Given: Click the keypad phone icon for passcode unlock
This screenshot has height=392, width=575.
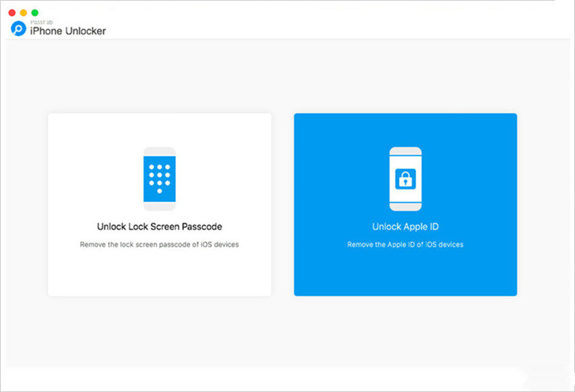Looking at the screenshot, I should tap(160, 179).
